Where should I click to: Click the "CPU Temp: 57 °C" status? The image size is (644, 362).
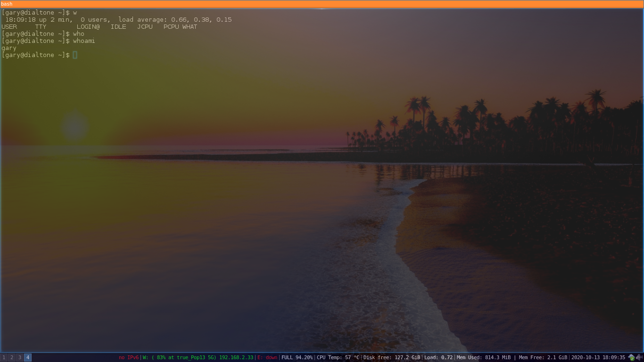coord(338,358)
